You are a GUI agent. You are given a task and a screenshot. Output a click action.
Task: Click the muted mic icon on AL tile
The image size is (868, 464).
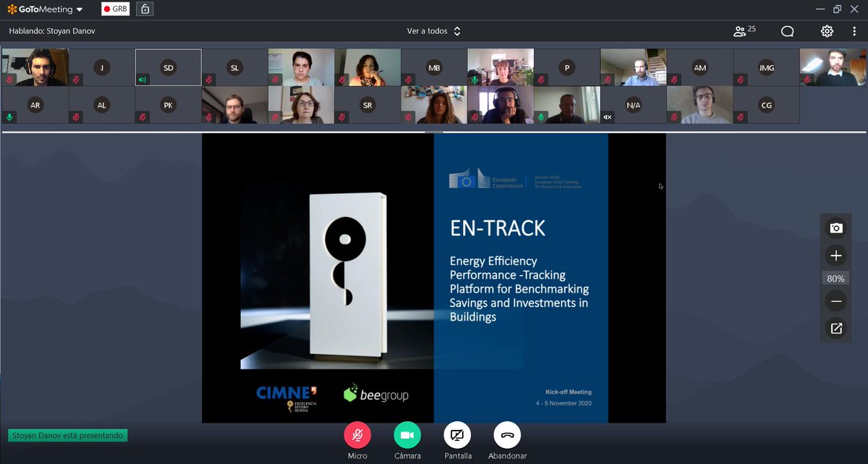pyautogui.click(x=76, y=117)
